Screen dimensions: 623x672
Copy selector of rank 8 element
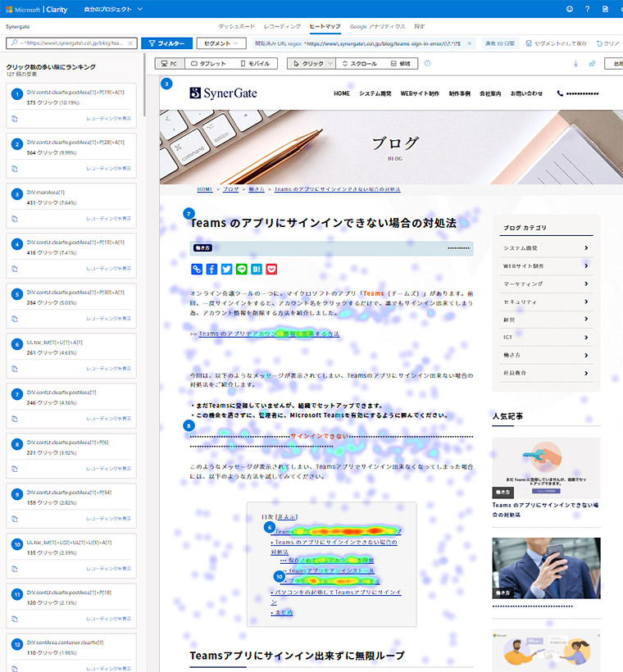(x=15, y=469)
